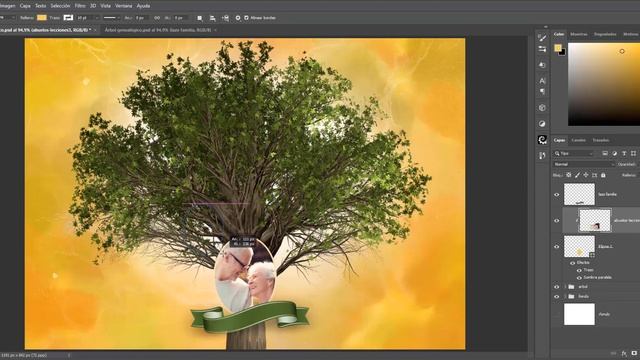The width and height of the screenshot is (640, 360).
Task: Open path alignment icon in options bar
Action: tap(212, 18)
